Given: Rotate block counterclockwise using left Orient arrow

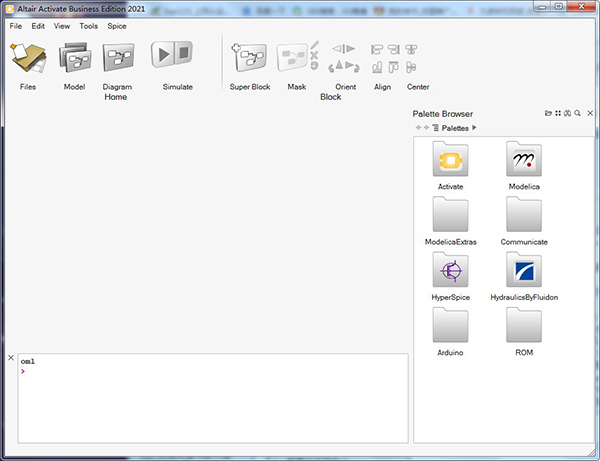Looking at the screenshot, I should pos(331,68).
